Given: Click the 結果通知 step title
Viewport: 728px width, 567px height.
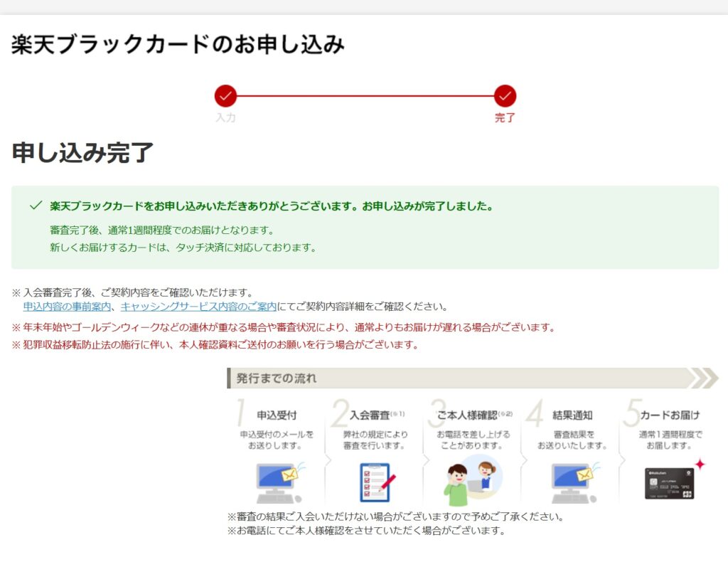Looking at the screenshot, I should 572,415.
